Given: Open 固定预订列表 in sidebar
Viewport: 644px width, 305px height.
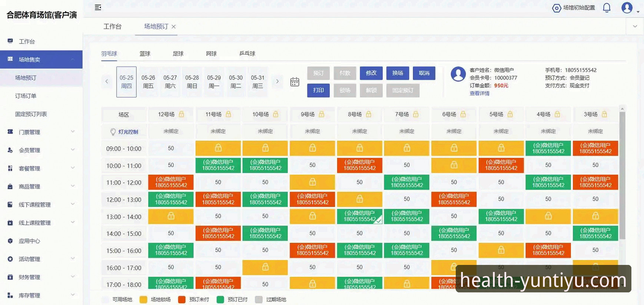Looking at the screenshot, I should (x=31, y=114).
